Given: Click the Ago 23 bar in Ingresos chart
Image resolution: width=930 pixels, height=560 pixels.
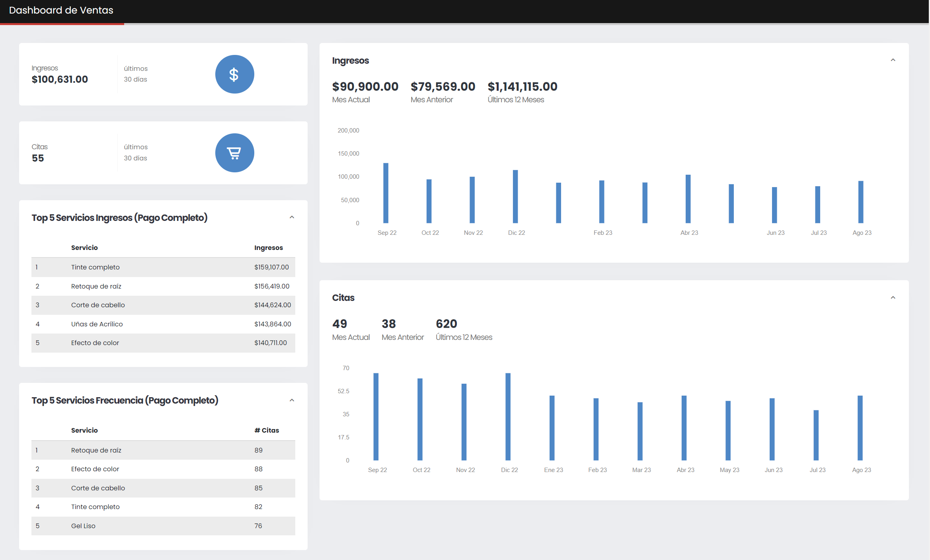Looking at the screenshot, I should click(x=861, y=202).
